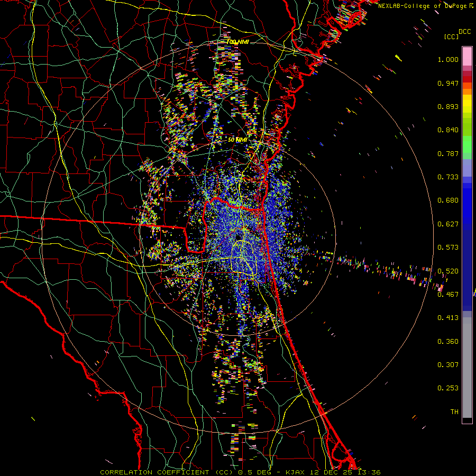
Task: Click the 0.467 scale value
Action: point(448,295)
